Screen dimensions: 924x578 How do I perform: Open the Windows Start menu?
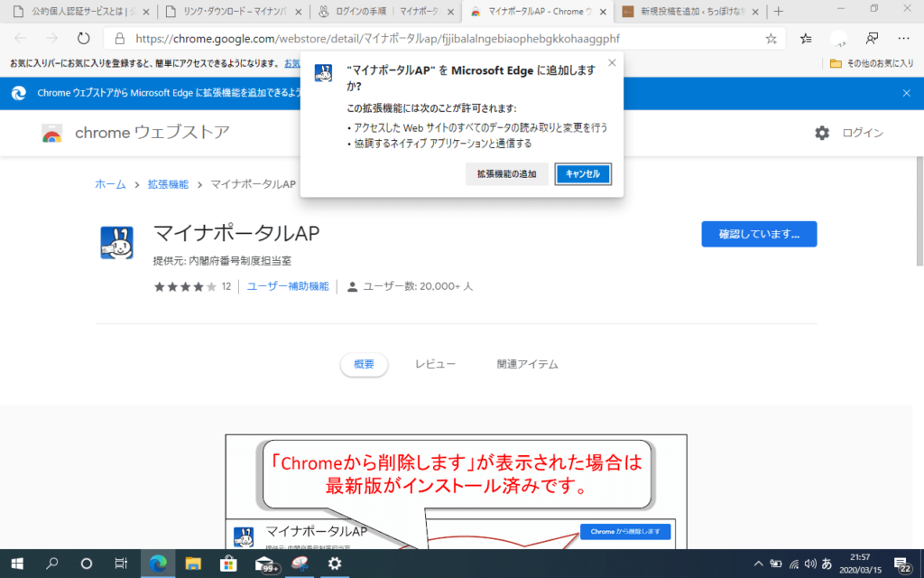(x=17, y=564)
